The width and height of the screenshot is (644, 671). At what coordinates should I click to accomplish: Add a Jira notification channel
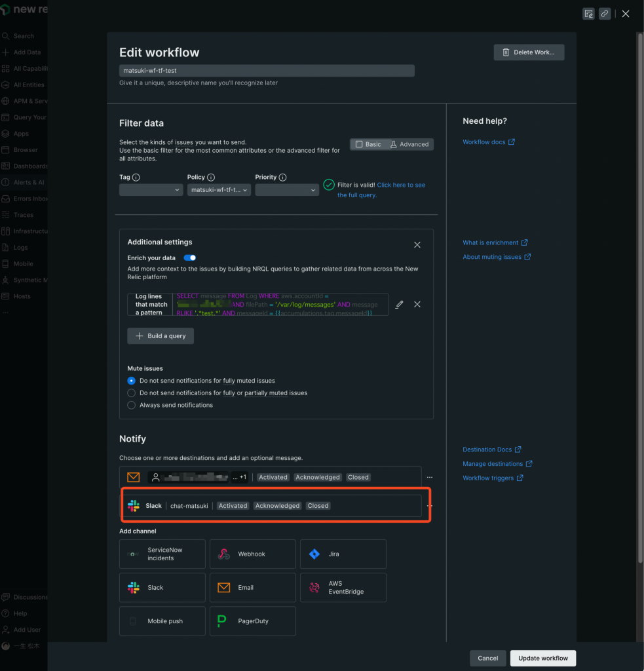(x=343, y=554)
